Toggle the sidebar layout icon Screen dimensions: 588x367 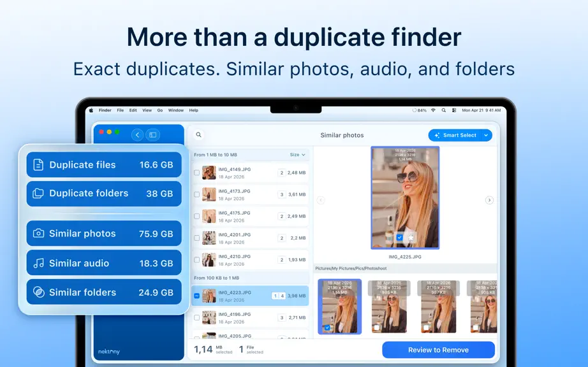[x=153, y=135]
